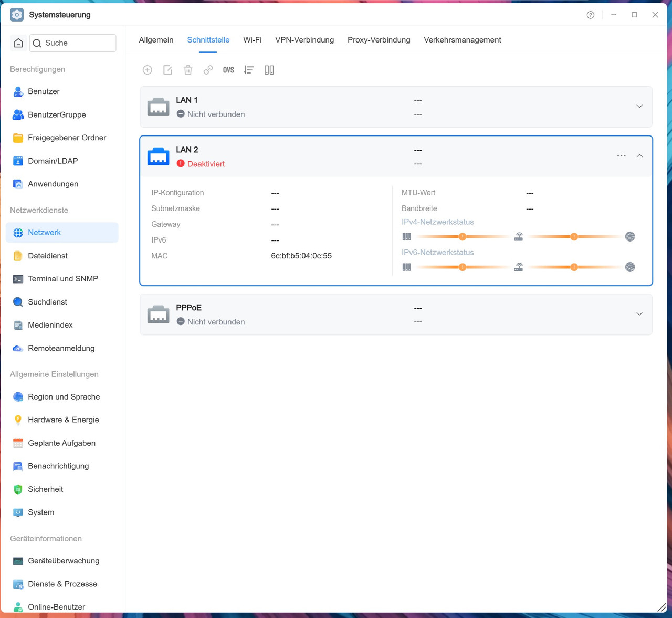Click the Schnittstelle tab
Image resolution: width=672 pixels, height=618 pixels.
(208, 40)
